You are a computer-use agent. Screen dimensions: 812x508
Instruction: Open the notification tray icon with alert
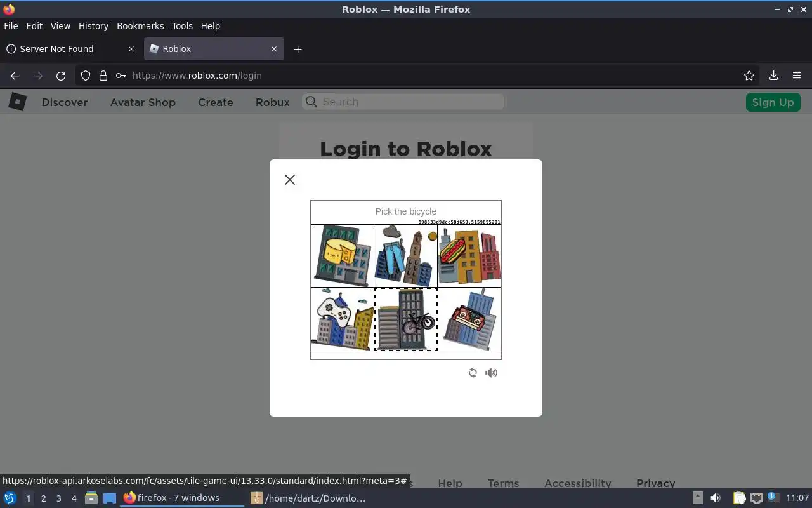click(x=772, y=498)
